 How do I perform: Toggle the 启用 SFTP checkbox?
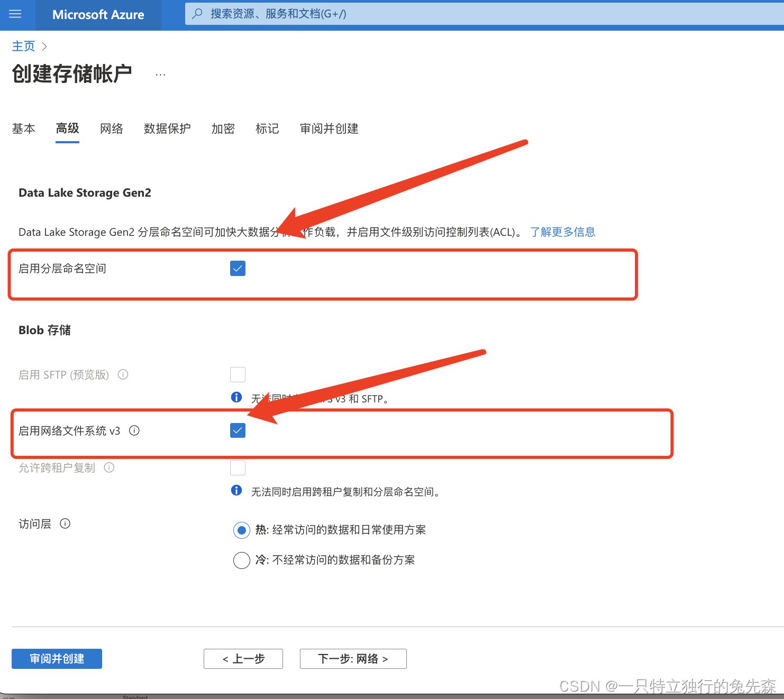coord(238,374)
